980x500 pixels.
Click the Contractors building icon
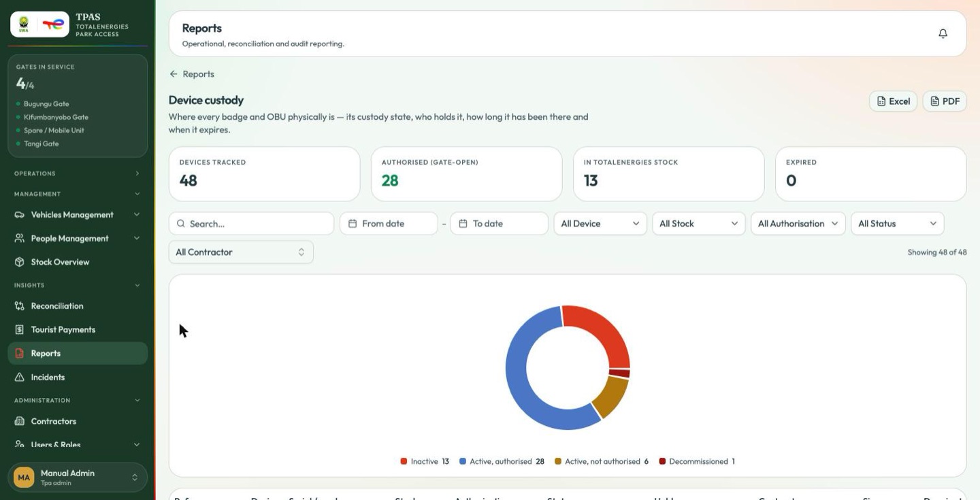point(20,422)
